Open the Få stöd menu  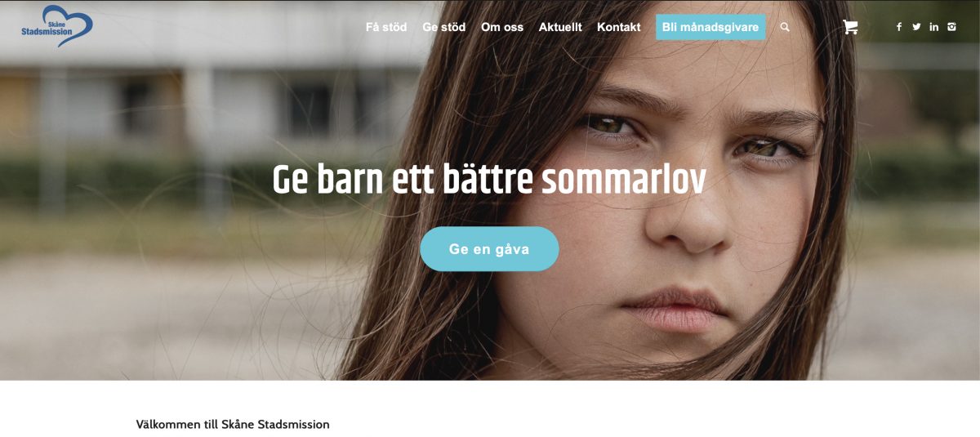(x=386, y=27)
